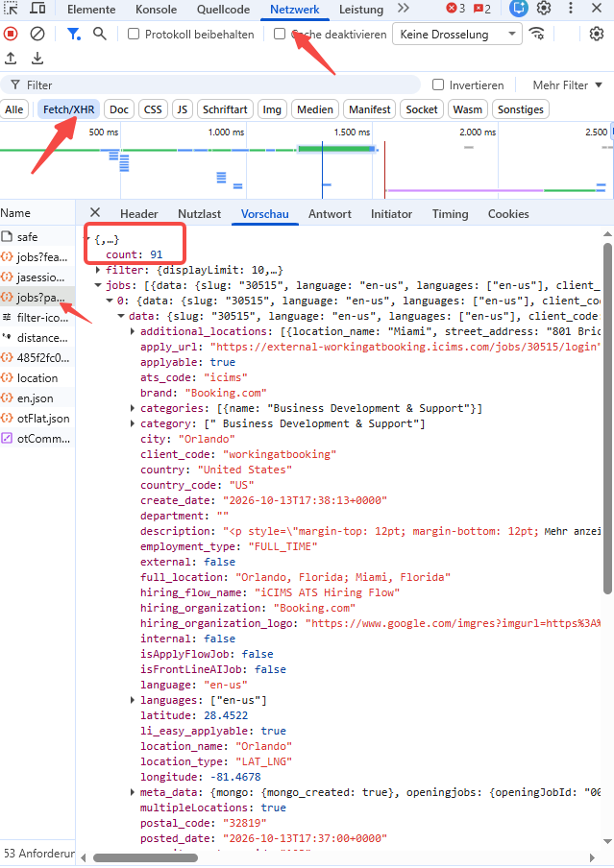Viewport: 614px width, 868px height.
Task: Activate the inspect element picker icon
Action: point(12,9)
